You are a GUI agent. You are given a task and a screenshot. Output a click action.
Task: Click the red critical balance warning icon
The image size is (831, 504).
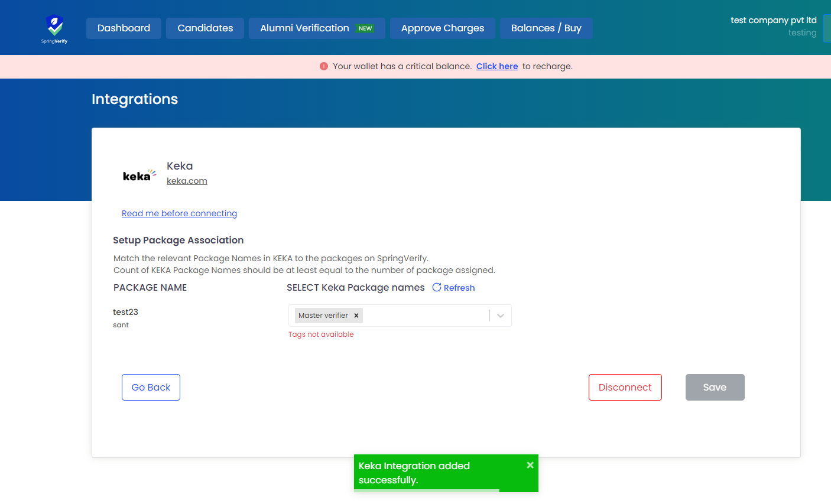(324, 66)
